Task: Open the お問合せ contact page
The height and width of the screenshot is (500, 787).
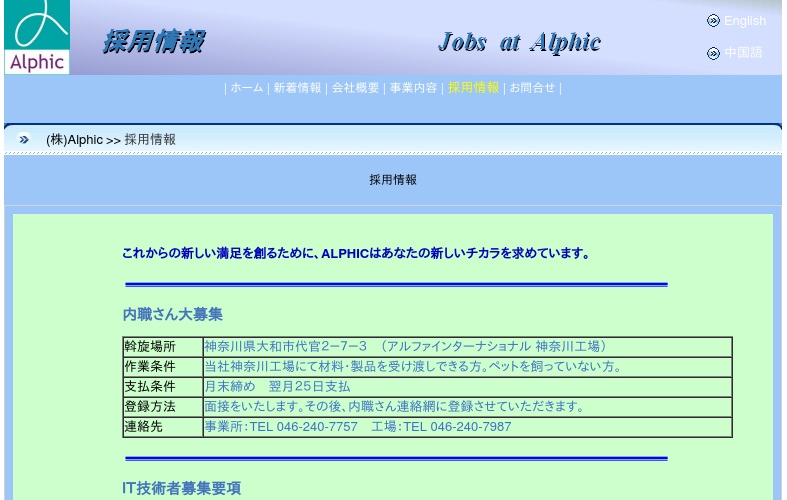Action: pyautogui.click(x=532, y=88)
